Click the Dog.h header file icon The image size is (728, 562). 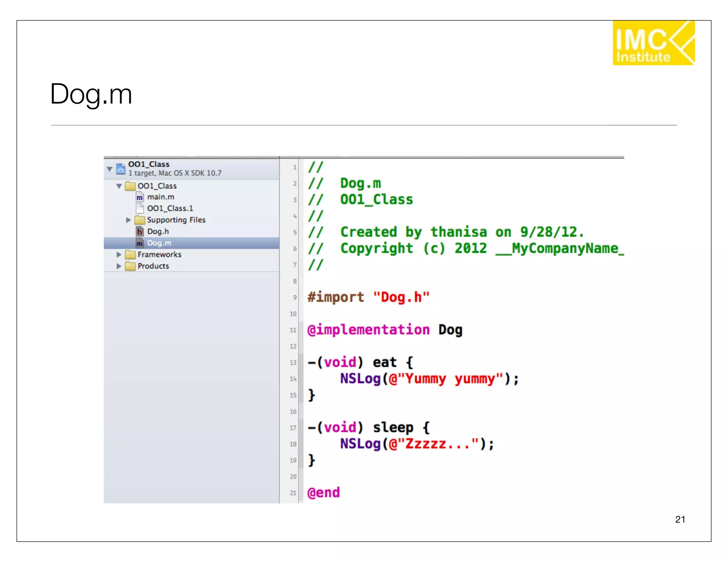[140, 232]
